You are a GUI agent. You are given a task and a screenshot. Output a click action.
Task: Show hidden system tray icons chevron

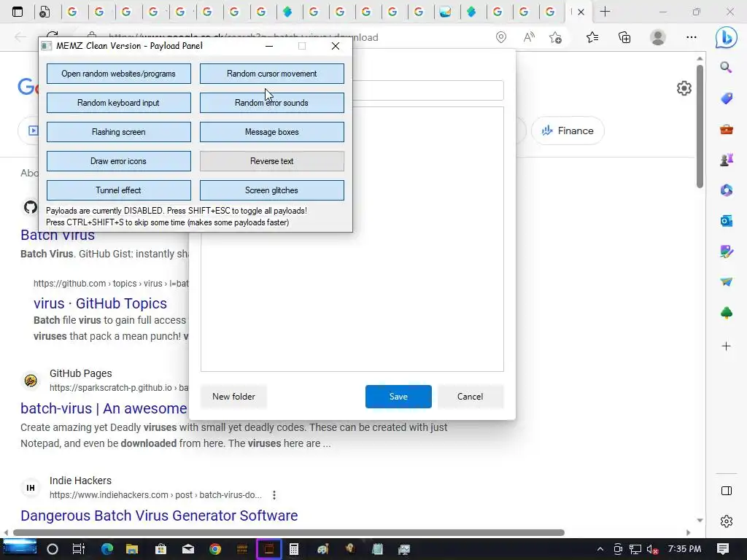coord(600,549)
